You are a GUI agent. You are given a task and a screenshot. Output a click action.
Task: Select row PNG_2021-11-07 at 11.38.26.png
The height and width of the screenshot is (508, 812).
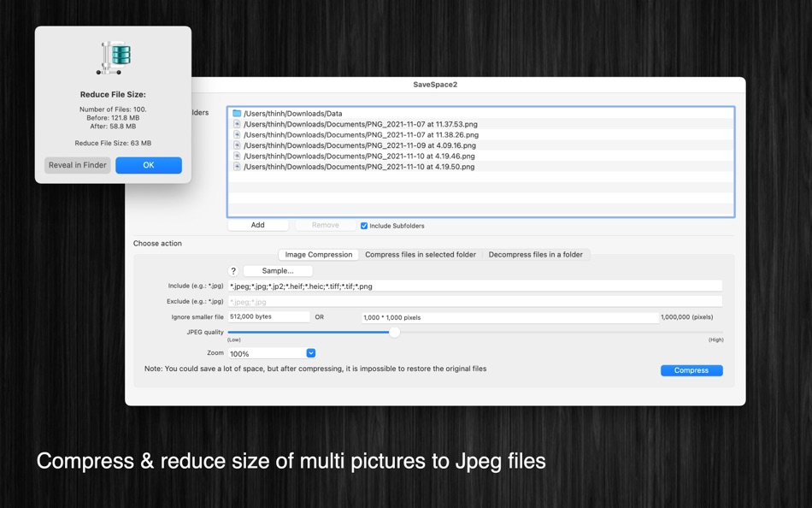pyautogui.click(x=481, y=135)
